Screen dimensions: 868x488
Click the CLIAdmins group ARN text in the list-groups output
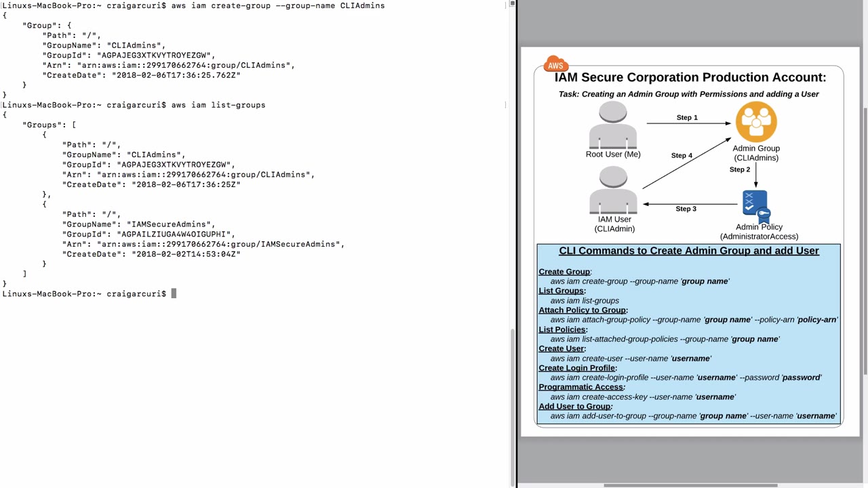coord(205,175)
